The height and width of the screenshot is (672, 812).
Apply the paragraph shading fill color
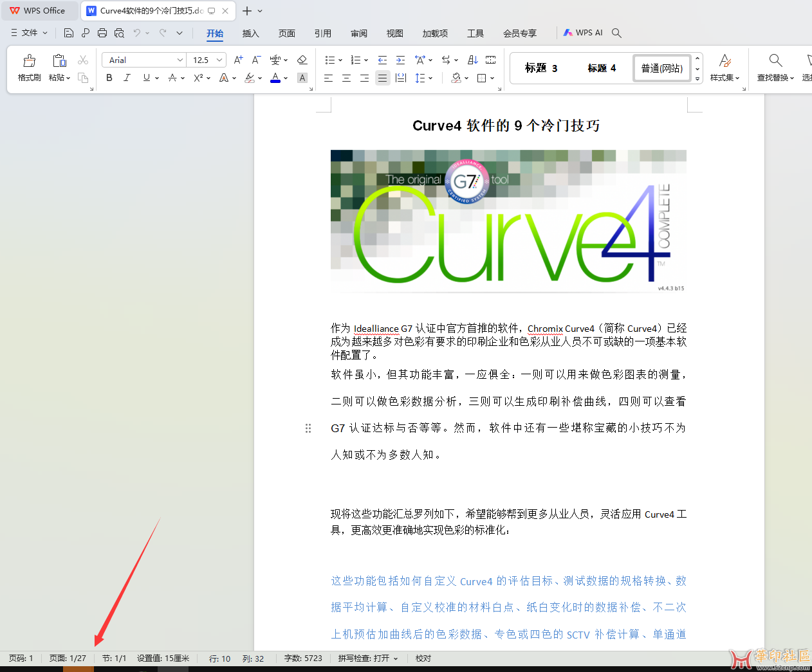(x=456, y=78)
